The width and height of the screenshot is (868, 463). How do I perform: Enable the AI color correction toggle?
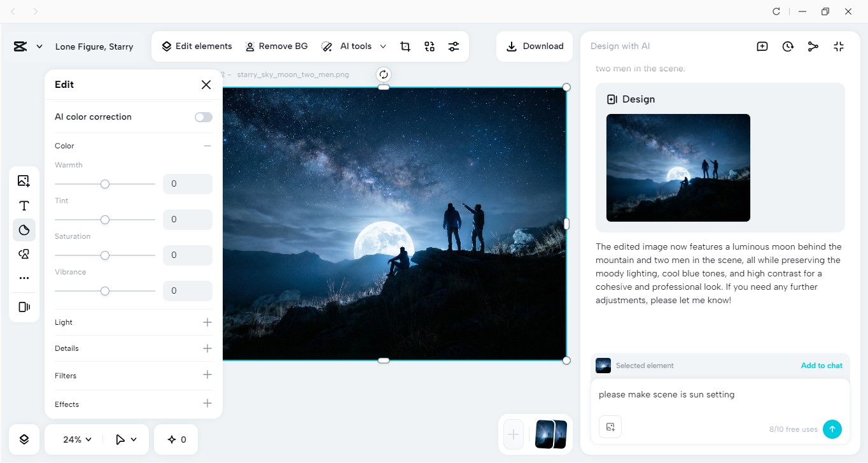[x=203, y=117]
